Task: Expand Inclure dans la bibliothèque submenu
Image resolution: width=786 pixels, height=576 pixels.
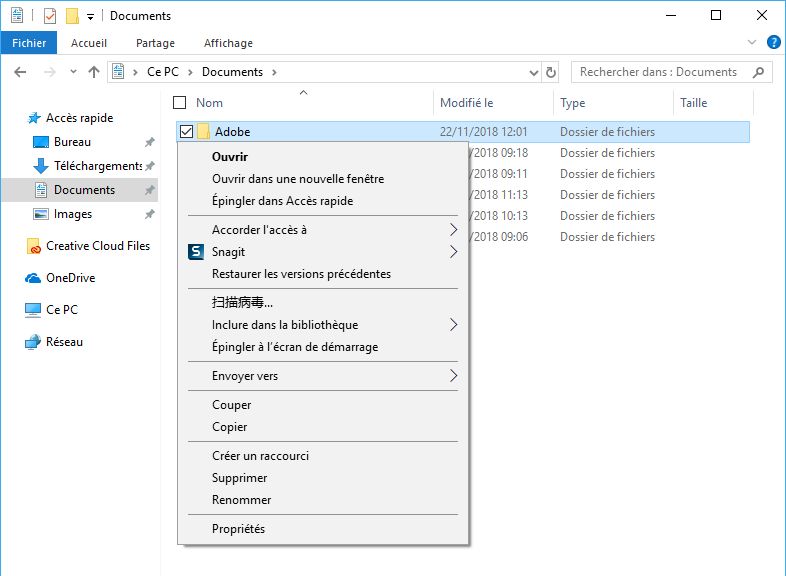Action: coord(323,325)
